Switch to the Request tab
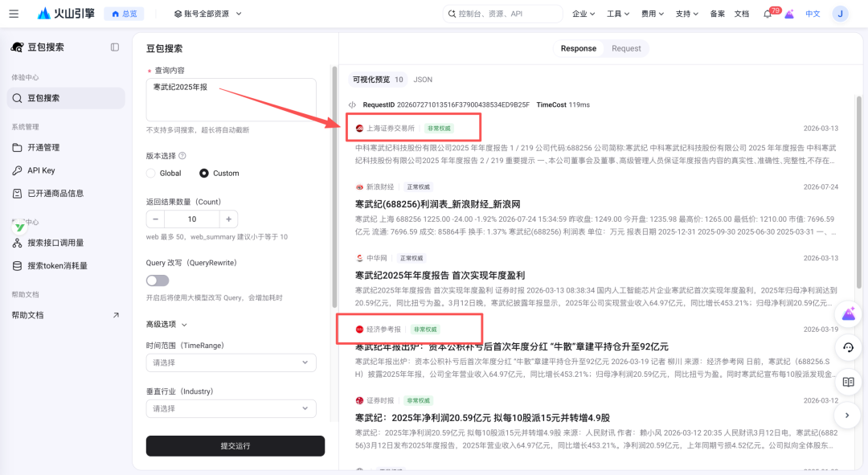The image size is (868, 475). click(626, 49)
